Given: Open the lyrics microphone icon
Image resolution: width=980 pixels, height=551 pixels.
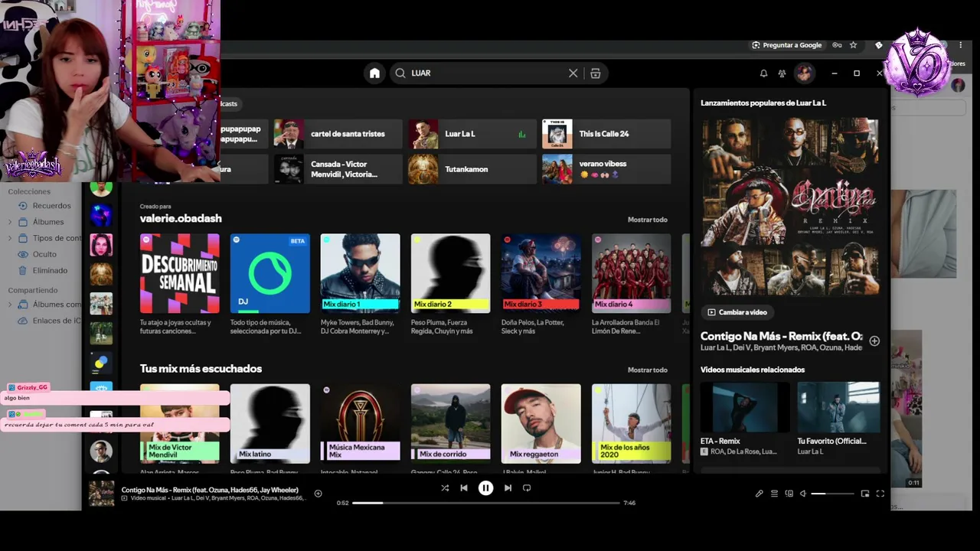Looking at the screenshot, I should click(x=759, y=494).
